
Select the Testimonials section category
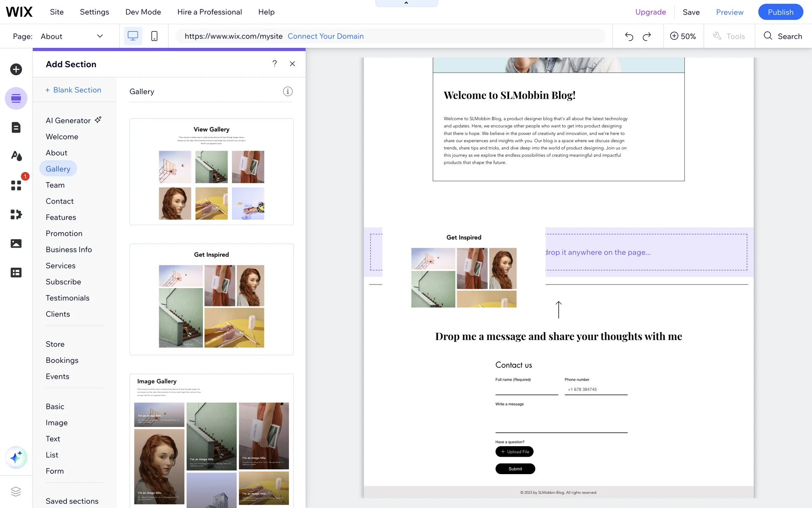tap(68, 298)
